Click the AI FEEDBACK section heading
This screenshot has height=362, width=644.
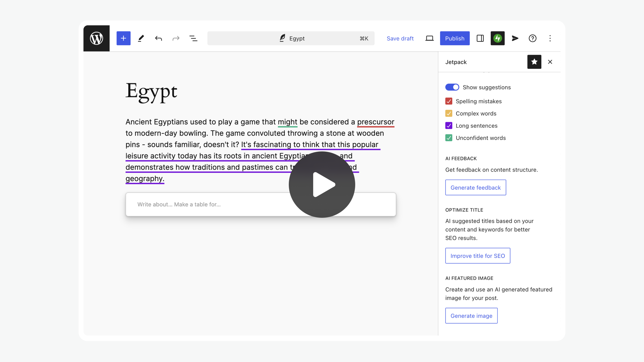461,158
